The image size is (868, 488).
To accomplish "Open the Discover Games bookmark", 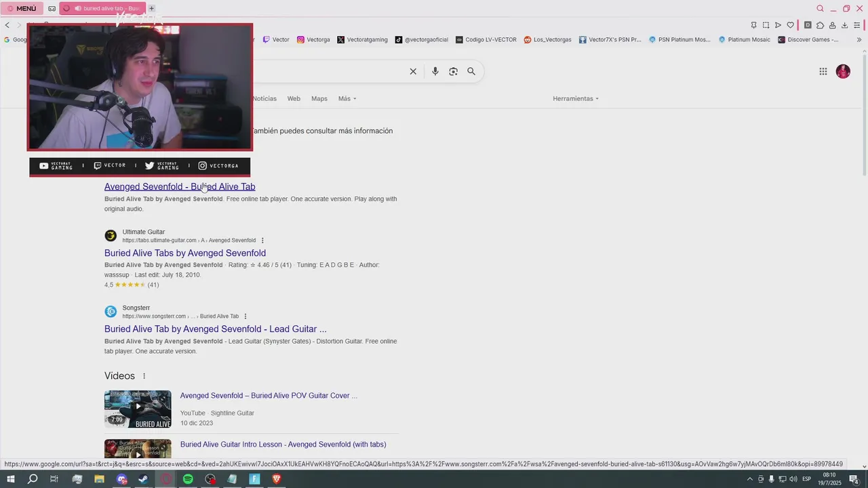I will click(808, 39).
